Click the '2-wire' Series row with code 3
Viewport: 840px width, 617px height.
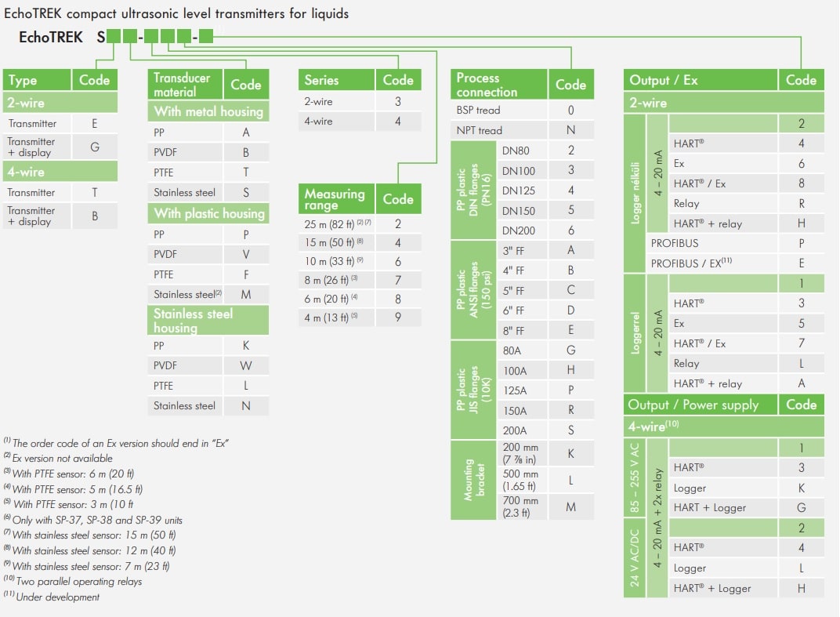click(360, 101)
